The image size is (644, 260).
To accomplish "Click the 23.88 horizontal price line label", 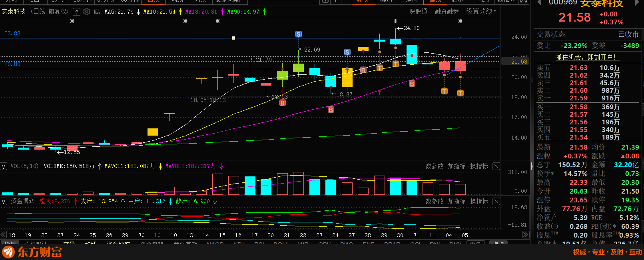I will tap(12, 33).
